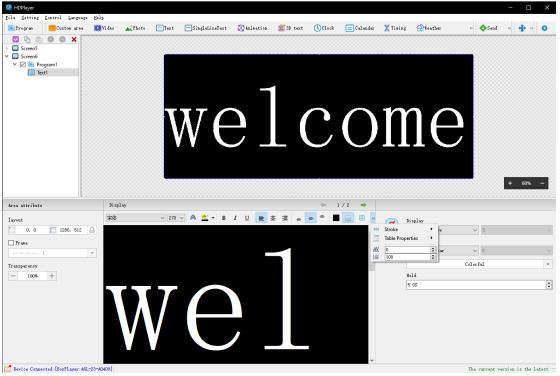
Task: Enable the Frame checkbox
Action: (x=11, y=243)
